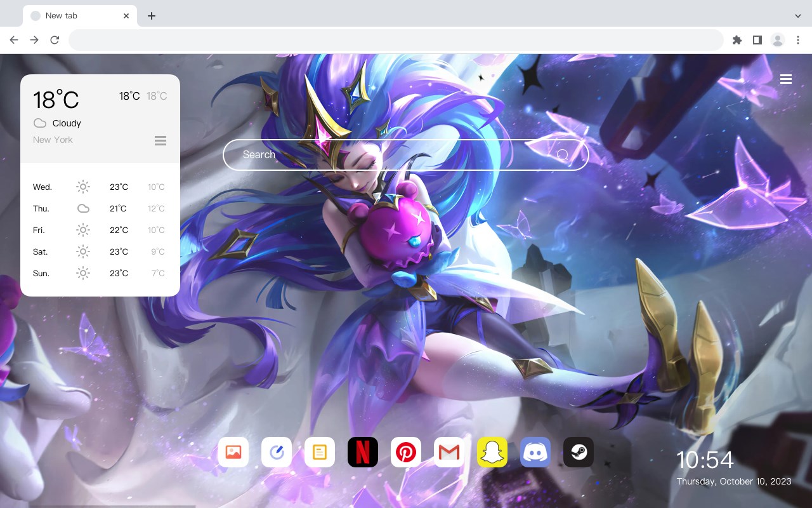Viewport: 812px width, 508px height.
Task: Click Sunday's 7°C low temperature
Action: pyautogui.click(x=158, y=274)
